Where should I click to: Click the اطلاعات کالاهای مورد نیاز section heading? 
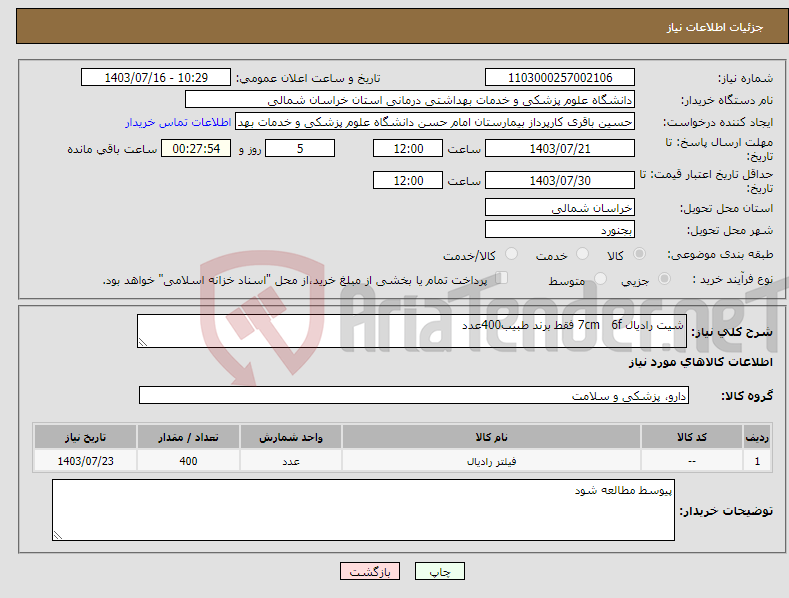(700, 362)
